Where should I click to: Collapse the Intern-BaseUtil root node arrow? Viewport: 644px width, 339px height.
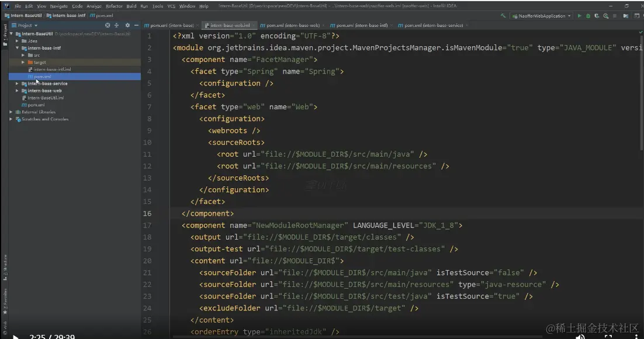click(x=12, y=34)
